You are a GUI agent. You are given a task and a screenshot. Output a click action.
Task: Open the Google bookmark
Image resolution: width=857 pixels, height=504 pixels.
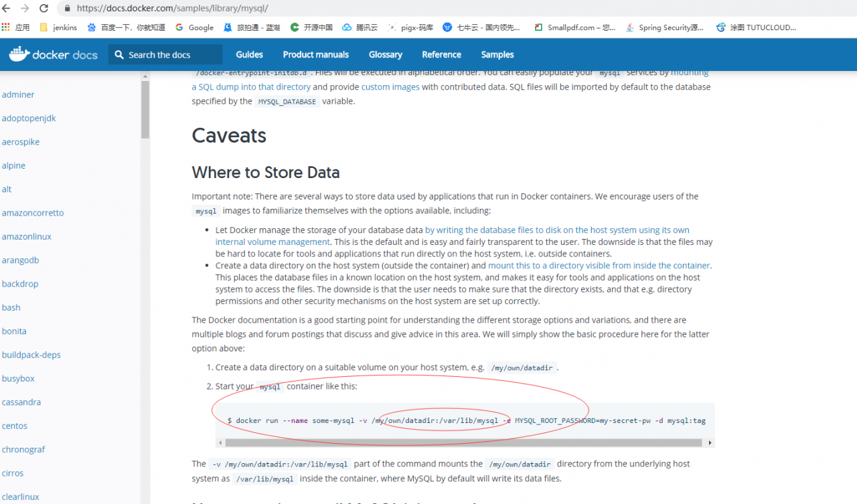pyautogui.click(x=194, y=27)
